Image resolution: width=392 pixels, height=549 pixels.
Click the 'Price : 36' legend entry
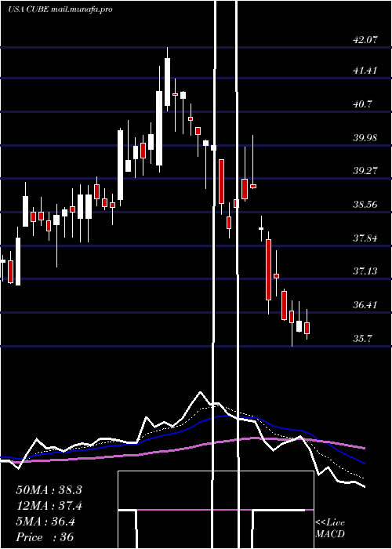pos(45,537)
